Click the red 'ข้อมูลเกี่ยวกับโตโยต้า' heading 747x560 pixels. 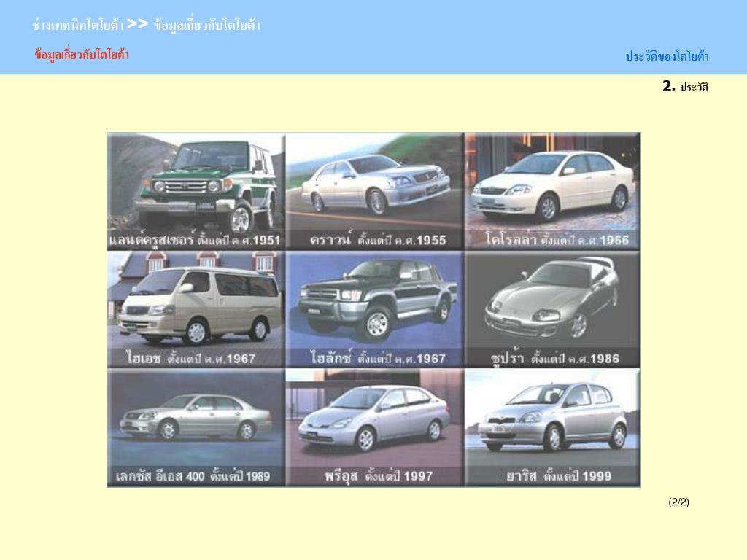pos(82,55)
